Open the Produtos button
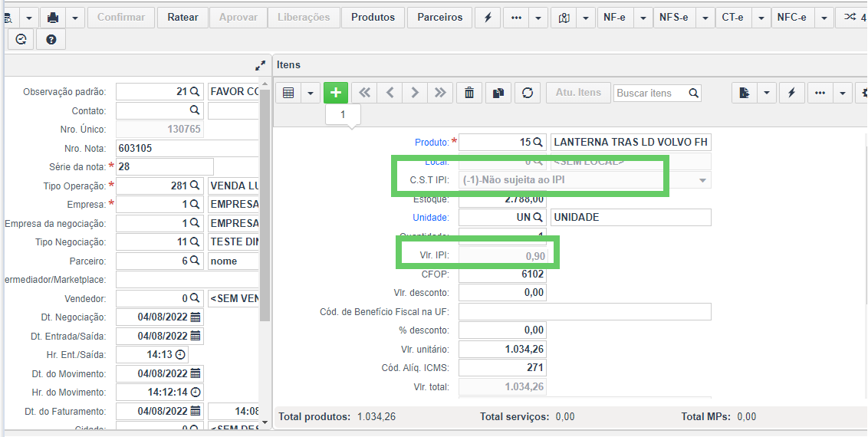 [x=373, y=18]
